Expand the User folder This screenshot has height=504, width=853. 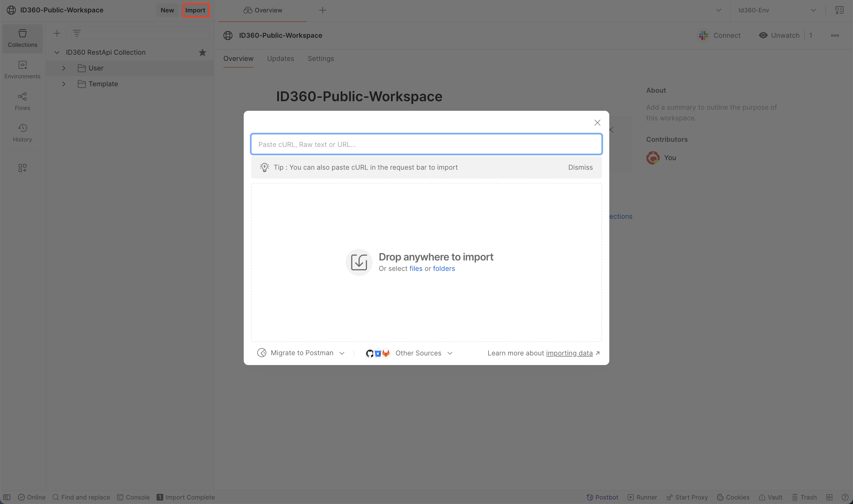[x=63, y=68]
